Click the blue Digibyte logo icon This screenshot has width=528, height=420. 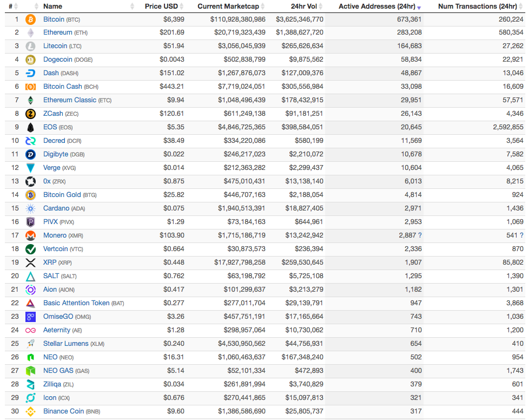coord(31,155)
